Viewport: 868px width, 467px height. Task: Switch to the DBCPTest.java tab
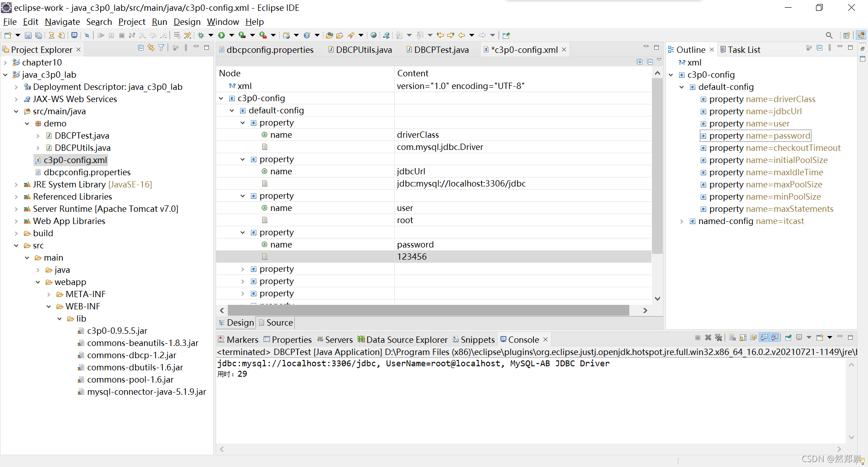[441, 50]
